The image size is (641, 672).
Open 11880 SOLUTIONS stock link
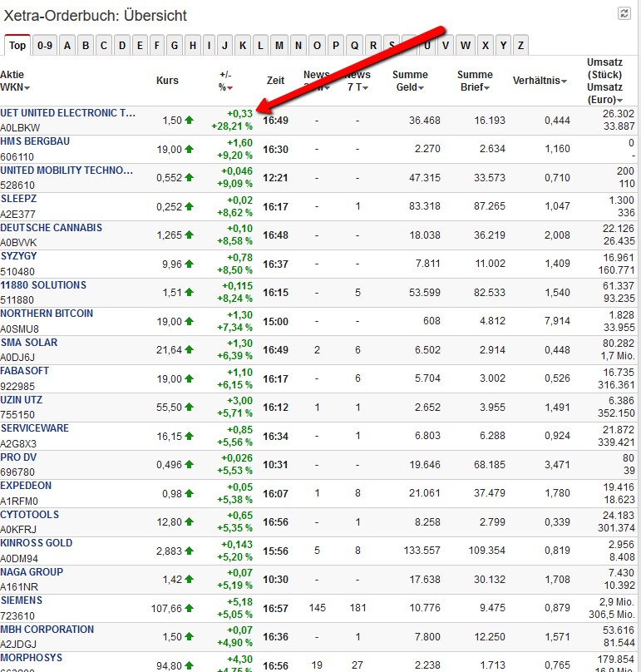43,285
